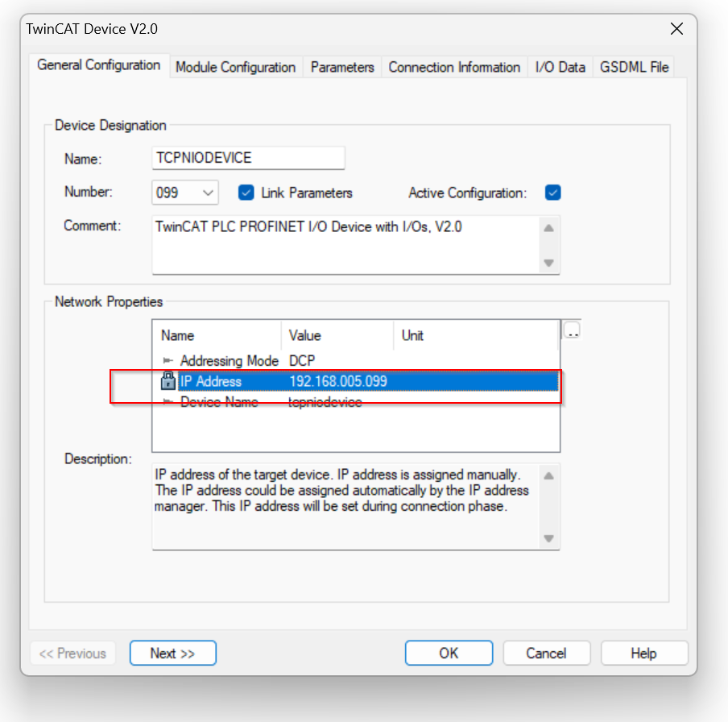Toggle the Active Configuration checkbox
This screenshot has width=728, height=722.
pyautogui.click(x=552, y=193)
